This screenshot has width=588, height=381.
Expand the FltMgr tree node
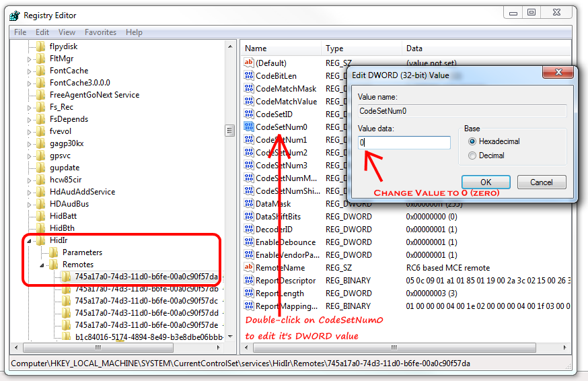pos(29,59)
